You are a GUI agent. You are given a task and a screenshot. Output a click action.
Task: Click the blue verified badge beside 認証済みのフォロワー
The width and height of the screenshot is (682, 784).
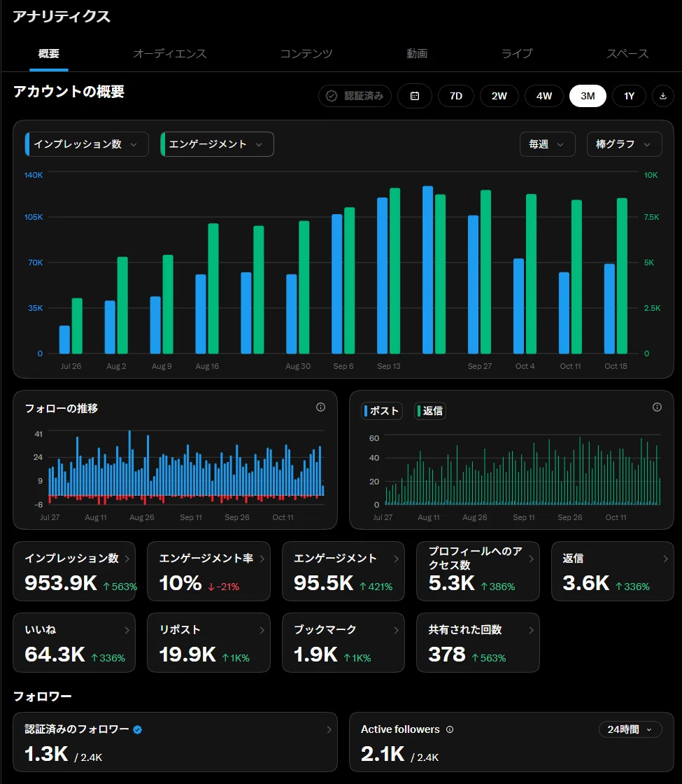point(138,730)
